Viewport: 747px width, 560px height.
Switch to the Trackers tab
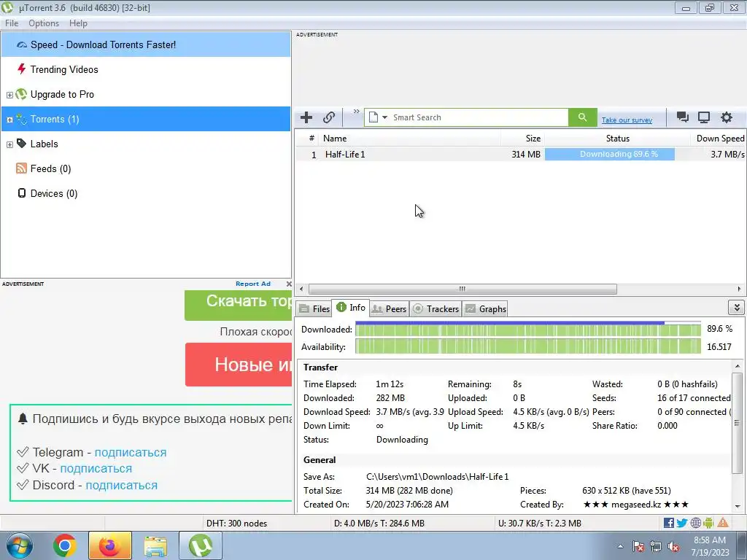(436, 308)
